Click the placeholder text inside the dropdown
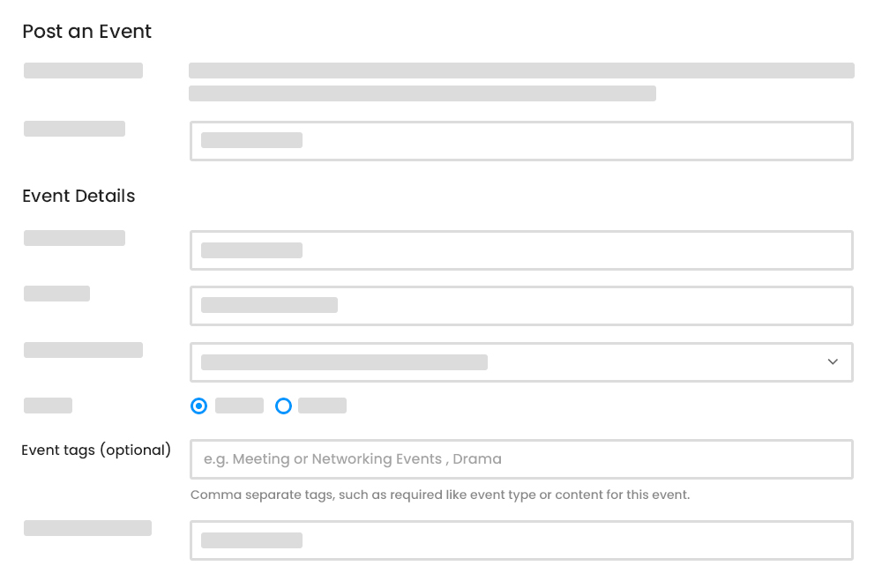This screenshot has height=588, width=882. (343, 361)
